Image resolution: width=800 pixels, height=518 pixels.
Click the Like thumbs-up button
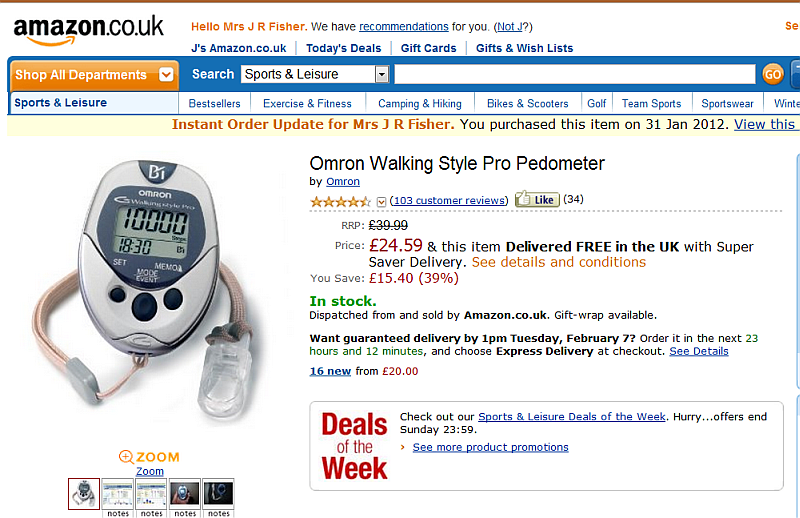coord(537,200)
